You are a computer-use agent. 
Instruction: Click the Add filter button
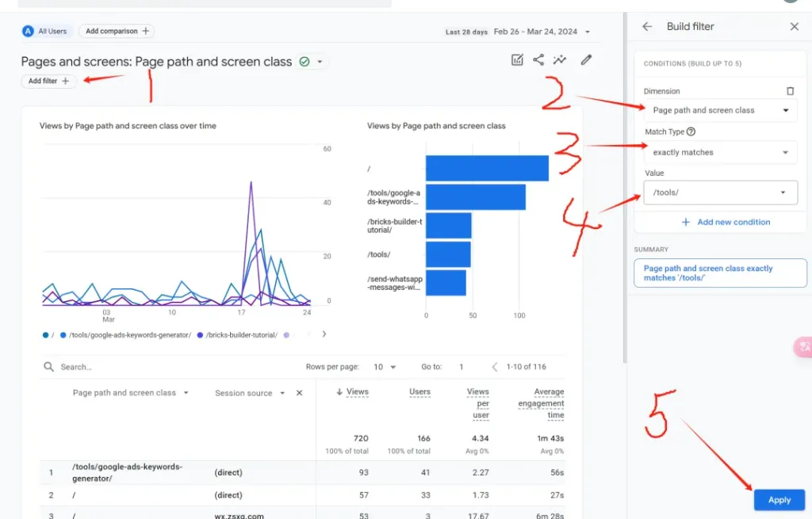[x=48, y=81]
